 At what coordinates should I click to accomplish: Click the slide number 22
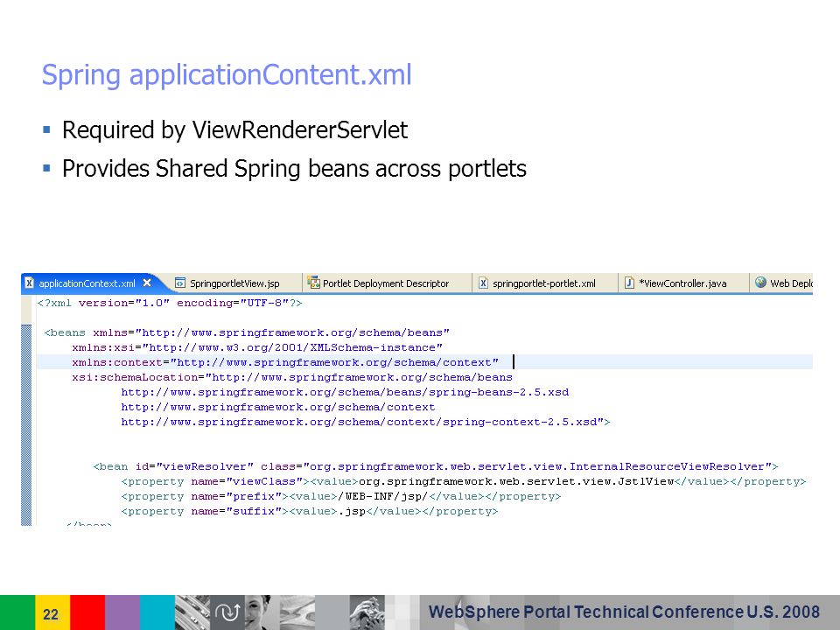tap(51, 614)
